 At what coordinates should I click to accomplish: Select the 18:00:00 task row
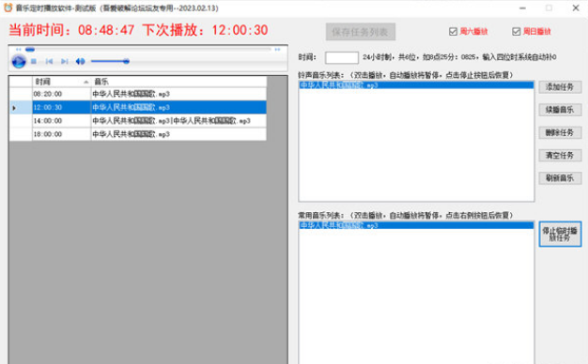click(138, 134)
